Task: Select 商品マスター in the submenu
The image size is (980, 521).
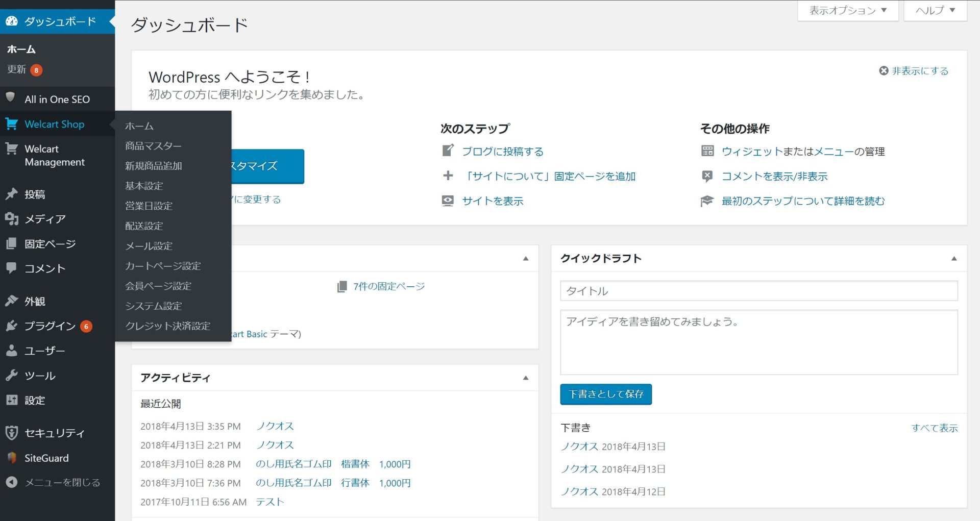Action: tap(153, 145)
